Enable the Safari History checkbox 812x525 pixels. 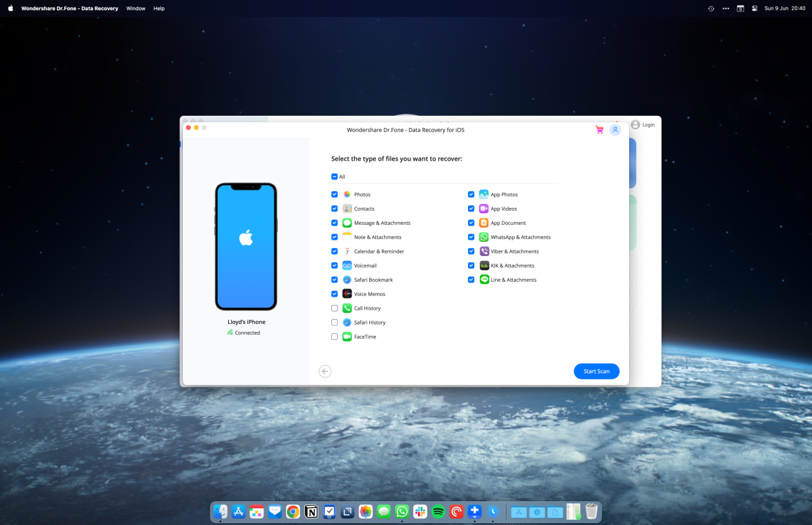tap(334, 322)
